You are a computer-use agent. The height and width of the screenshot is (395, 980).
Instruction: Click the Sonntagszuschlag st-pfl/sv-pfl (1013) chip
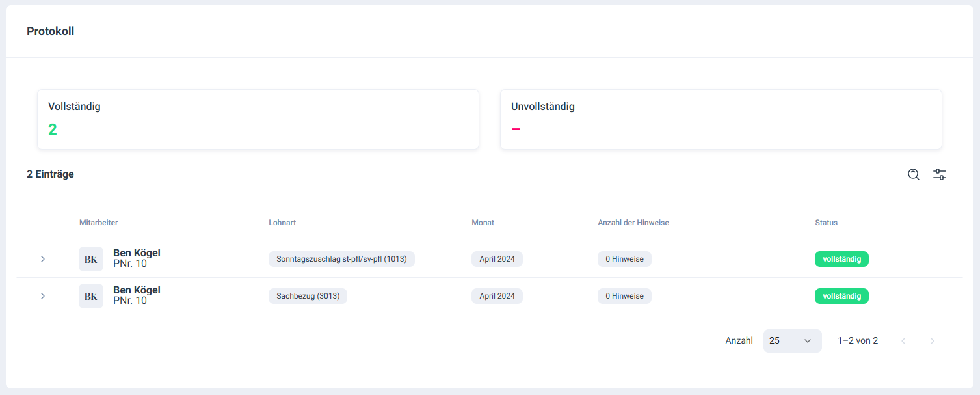point(341,259)
